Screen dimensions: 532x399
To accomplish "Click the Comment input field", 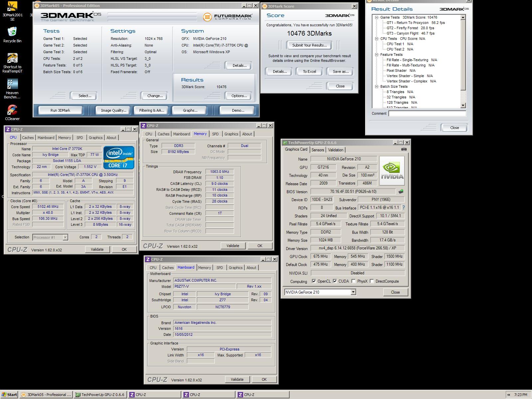I will 427,113.
